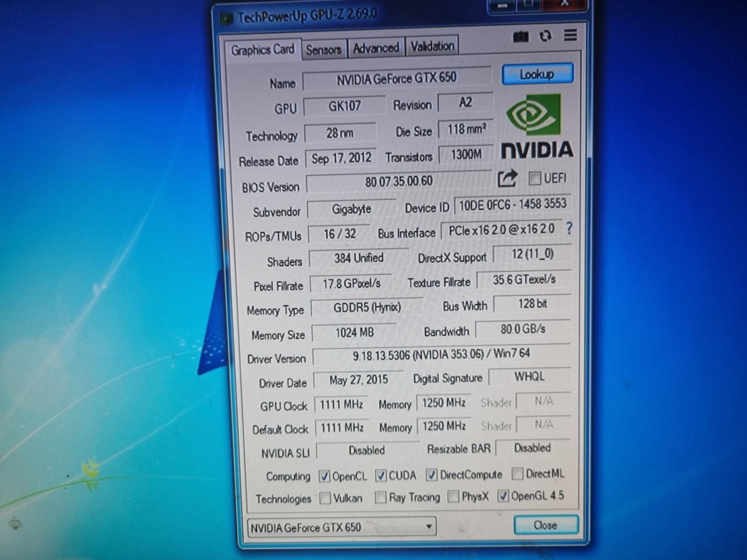Toggle the DirectML checkbox
This screenshot has width=747, height=560.
click(517, 474)
